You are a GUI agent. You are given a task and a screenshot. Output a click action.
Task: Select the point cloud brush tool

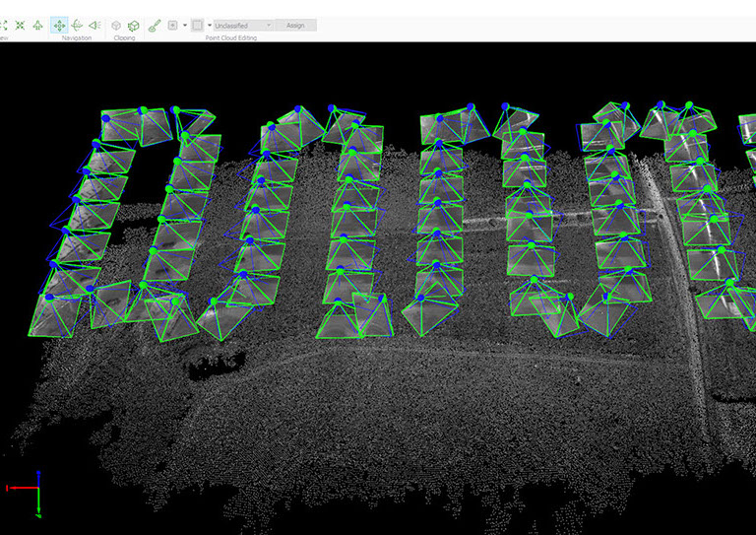tap(155, 25)
